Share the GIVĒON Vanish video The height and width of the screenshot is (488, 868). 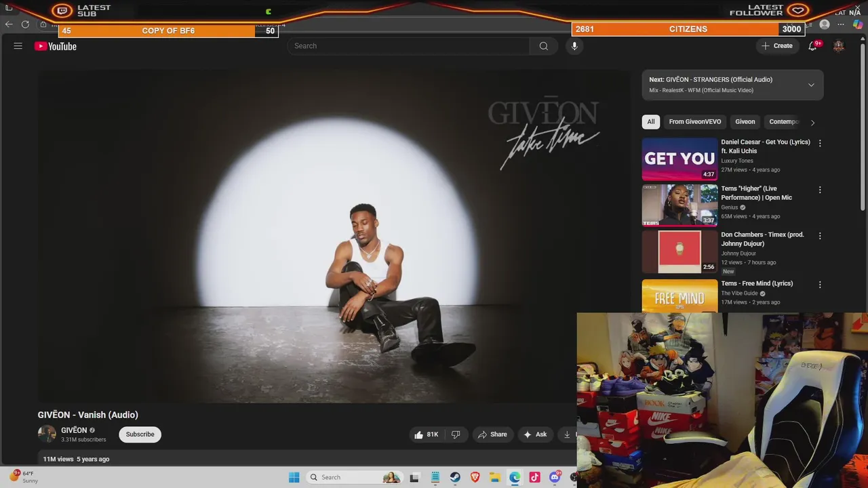tap(492, 434)
